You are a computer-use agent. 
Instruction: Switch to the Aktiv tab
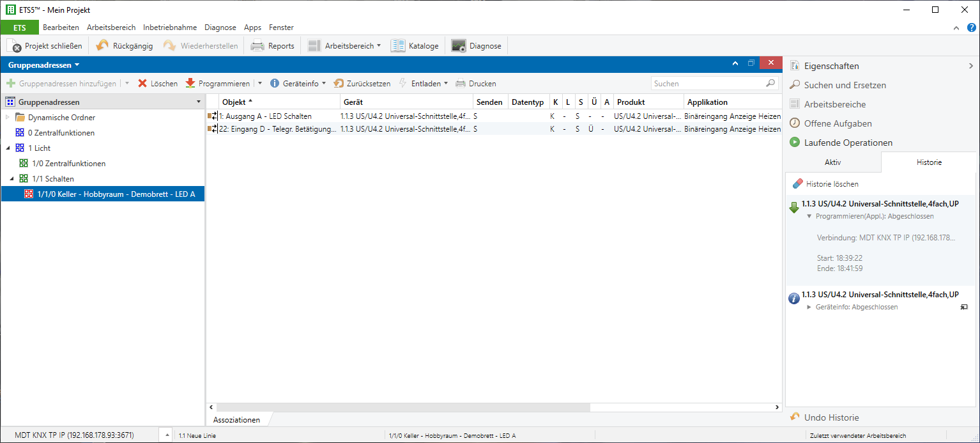point(832,162)
